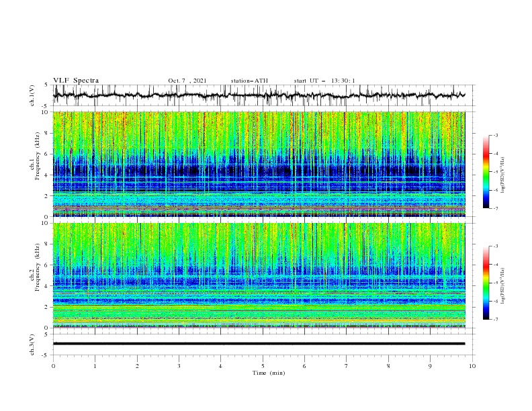Screen dimensions: 532x411
Task: Click the ch.1 spectrogram color scale bar
Action: click(486, 172)
